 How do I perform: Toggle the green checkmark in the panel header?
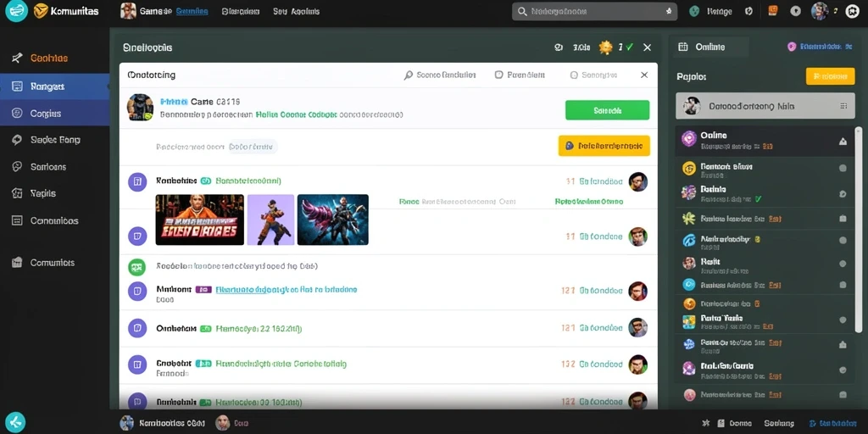pyautogui.click(x=630, y=47)
